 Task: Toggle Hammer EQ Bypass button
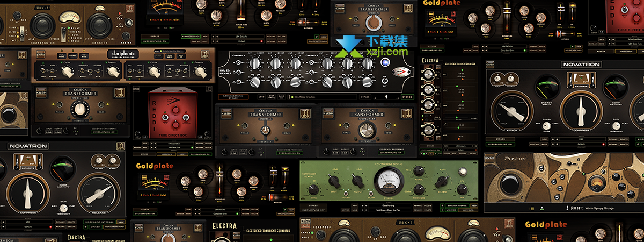click(365, 97)
